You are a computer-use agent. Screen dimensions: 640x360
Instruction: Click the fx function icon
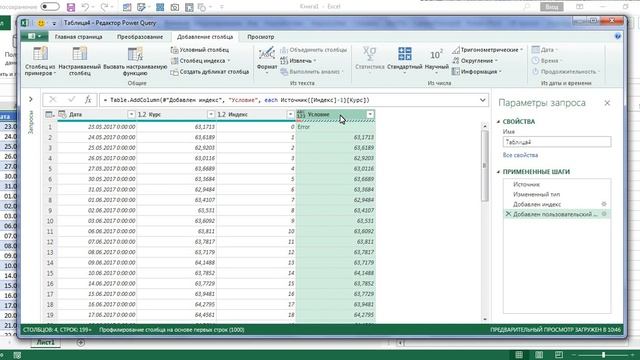(88, 100)
